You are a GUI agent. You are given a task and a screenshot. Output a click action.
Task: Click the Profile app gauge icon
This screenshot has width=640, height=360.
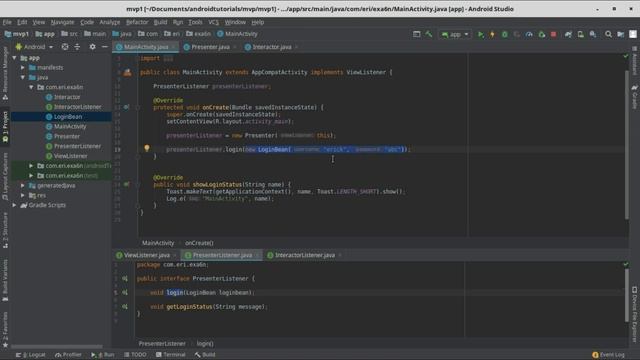point(529,34)
